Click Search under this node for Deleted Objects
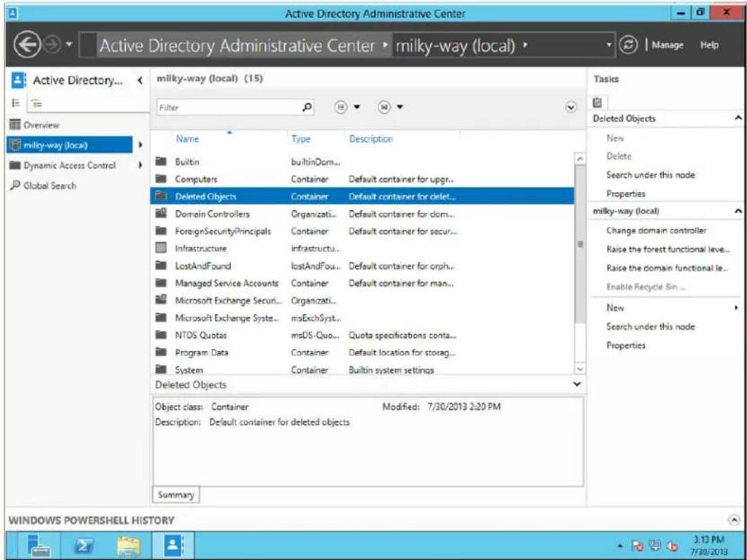The width and height of the screenshot is (747, 560). (650, 174)
